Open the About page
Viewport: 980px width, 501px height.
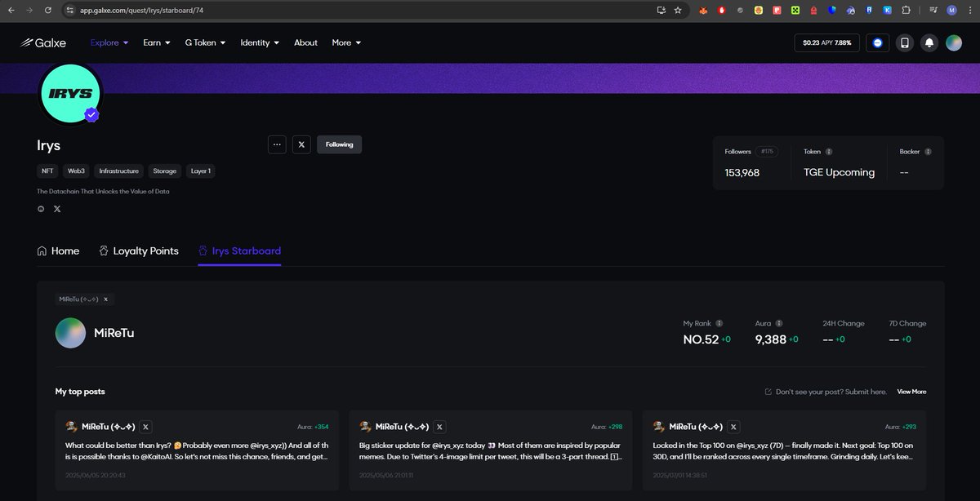click(x=305, y=42)
